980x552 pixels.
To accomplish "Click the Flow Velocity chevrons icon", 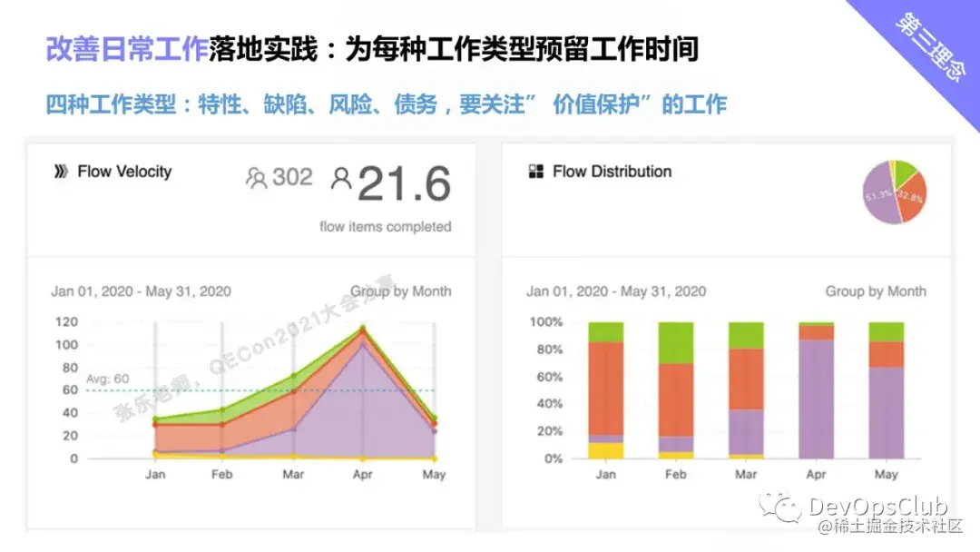I will coord(61,172).
